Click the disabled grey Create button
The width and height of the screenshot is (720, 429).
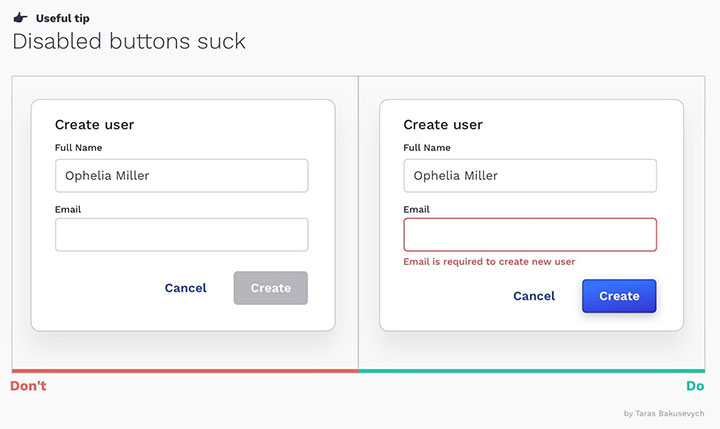click(270, 288)
